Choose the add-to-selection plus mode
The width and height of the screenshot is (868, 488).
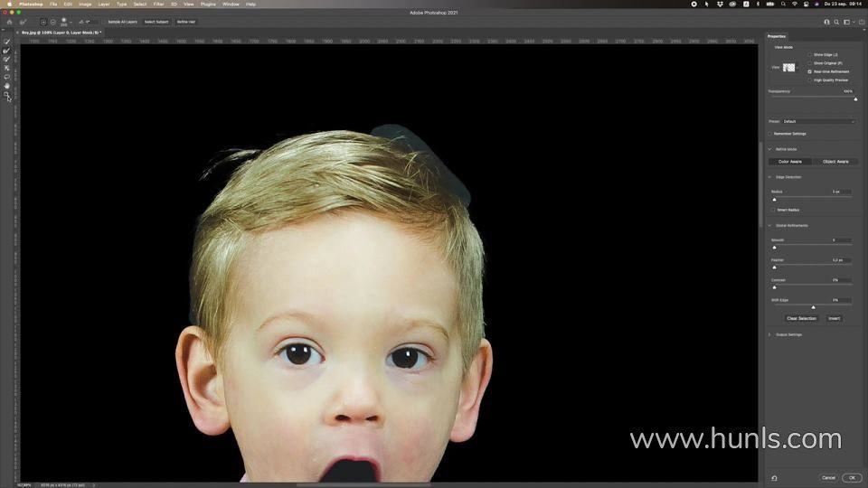[42, 22]
